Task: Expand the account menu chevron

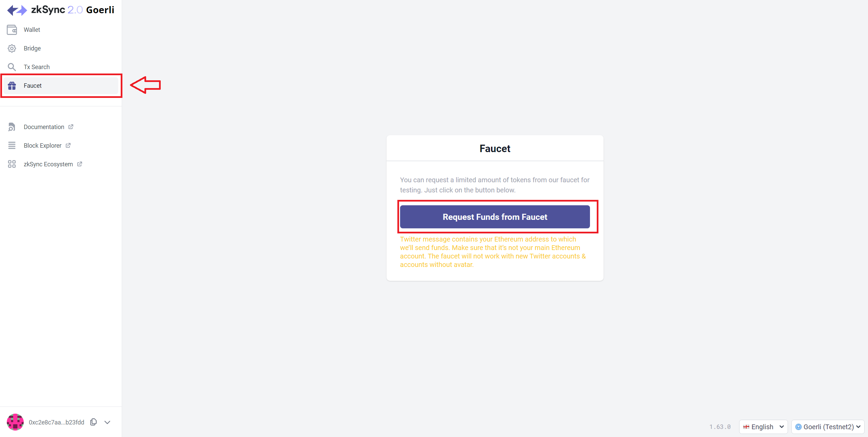Action: [107, 422]
